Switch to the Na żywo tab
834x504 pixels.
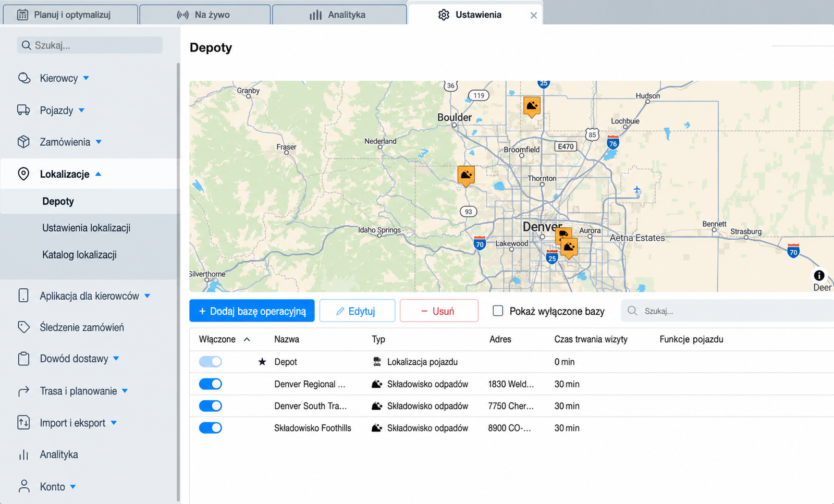point(205,15)
